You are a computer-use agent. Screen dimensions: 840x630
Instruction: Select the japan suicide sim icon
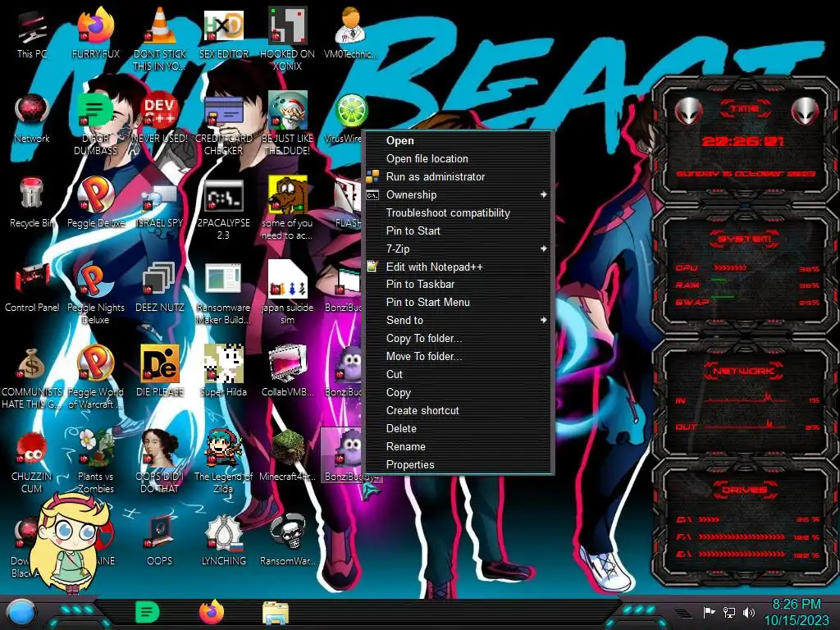(287, 293)
